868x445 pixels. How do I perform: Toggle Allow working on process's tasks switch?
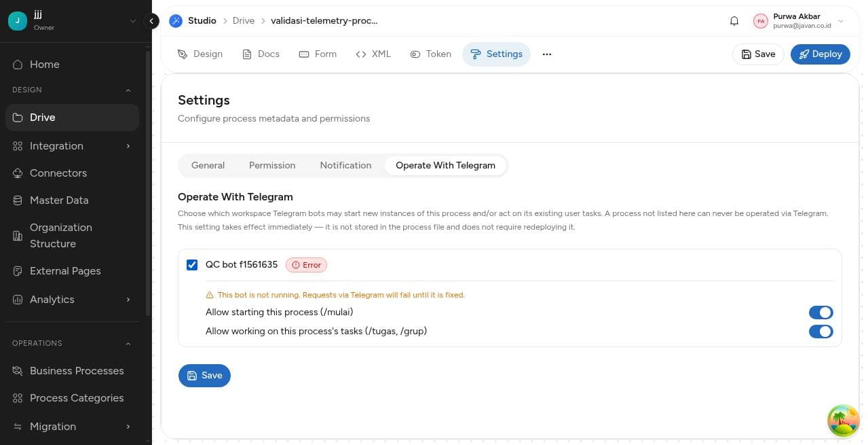click(820, 332)
